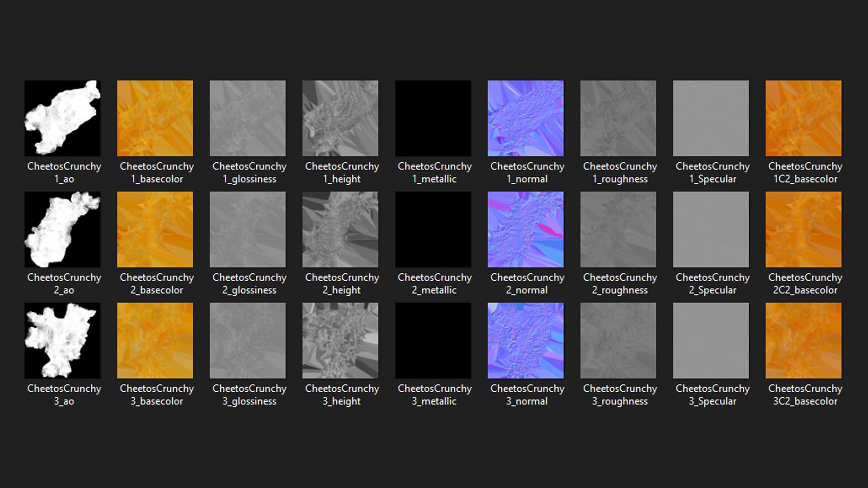Image resolution: width=868 pixels, height=488 pixels.
Task: Open the CheetosCrunchy1_height map thumbnail
Action: point(340,118)
